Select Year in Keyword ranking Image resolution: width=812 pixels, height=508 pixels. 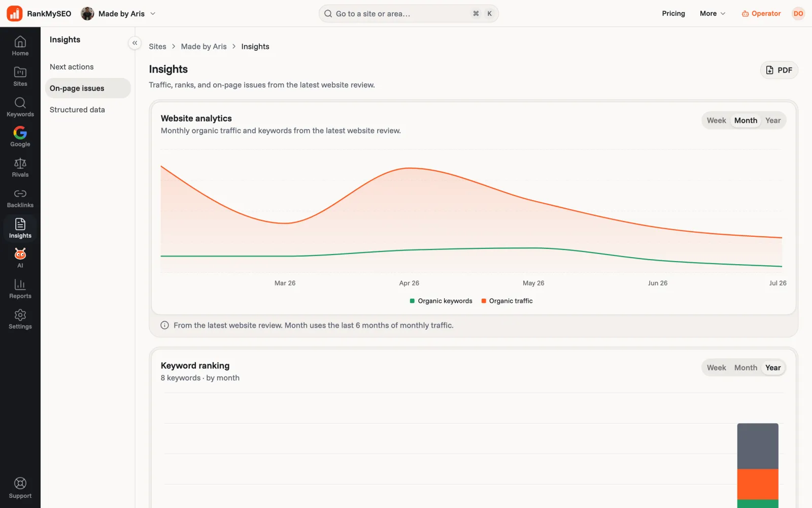click(x=773, y=368)
